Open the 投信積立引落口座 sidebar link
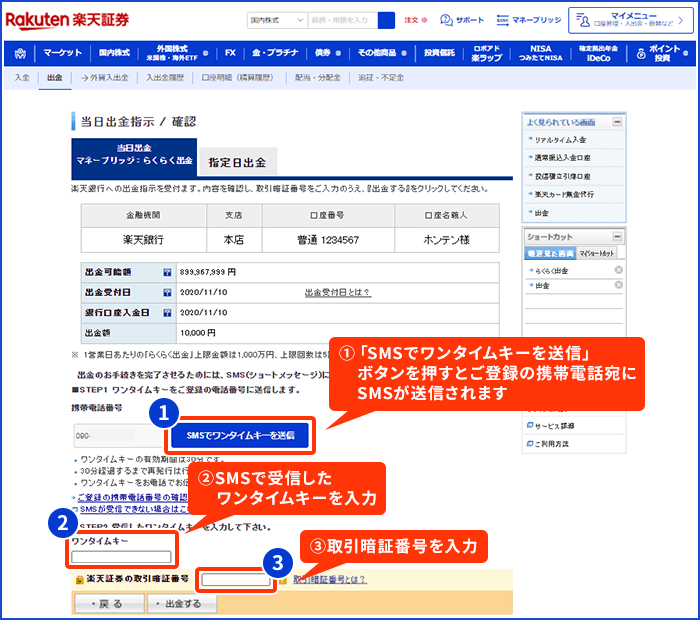Viewport: 700px width, 620px height. click(x=562, y=176)
